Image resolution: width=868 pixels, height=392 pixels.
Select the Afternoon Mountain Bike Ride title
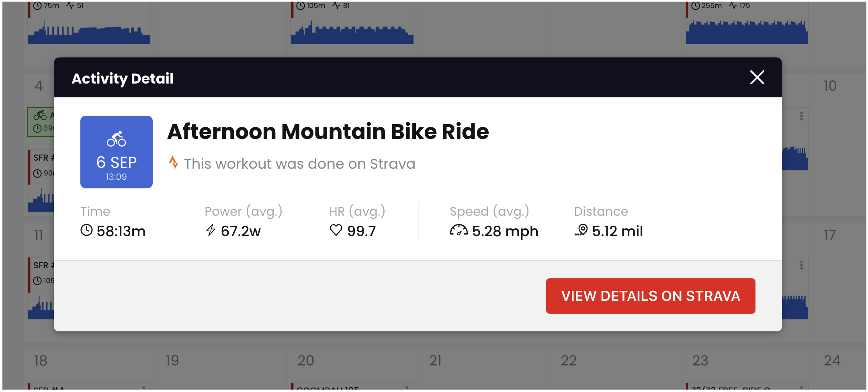328,132
